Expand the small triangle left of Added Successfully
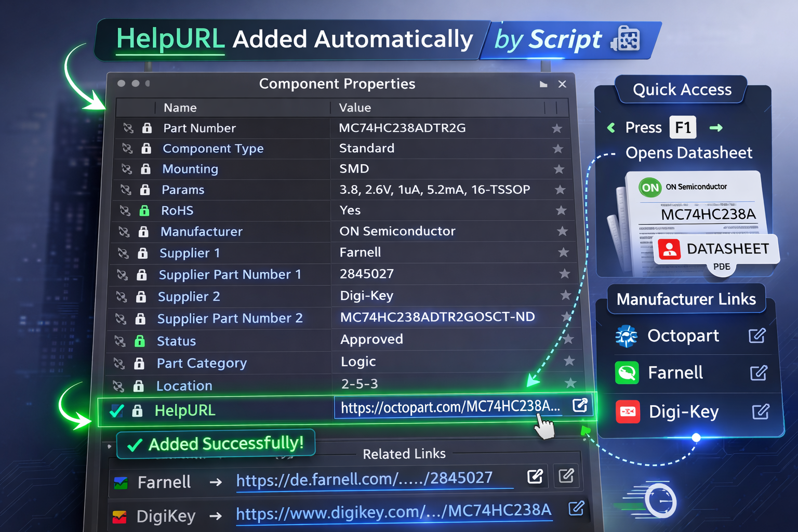 [109, 446]
